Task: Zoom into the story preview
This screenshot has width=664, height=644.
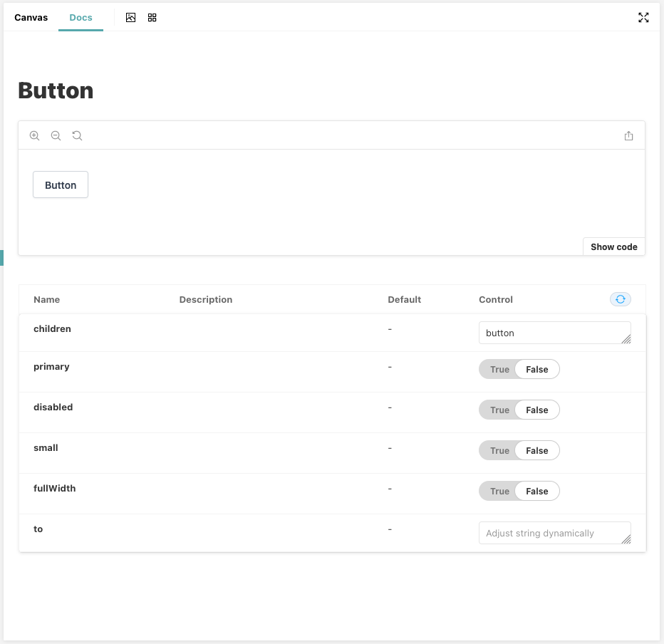Action: (x=35, y=135)
